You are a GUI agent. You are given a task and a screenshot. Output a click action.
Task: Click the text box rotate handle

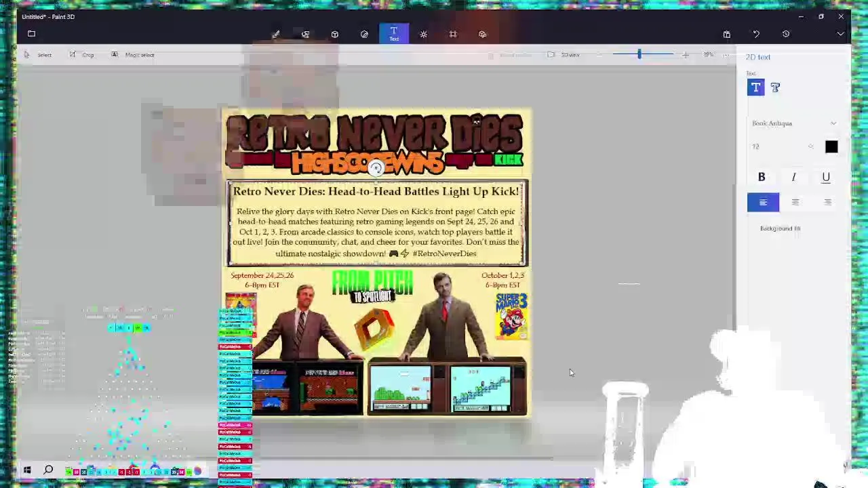376,169
